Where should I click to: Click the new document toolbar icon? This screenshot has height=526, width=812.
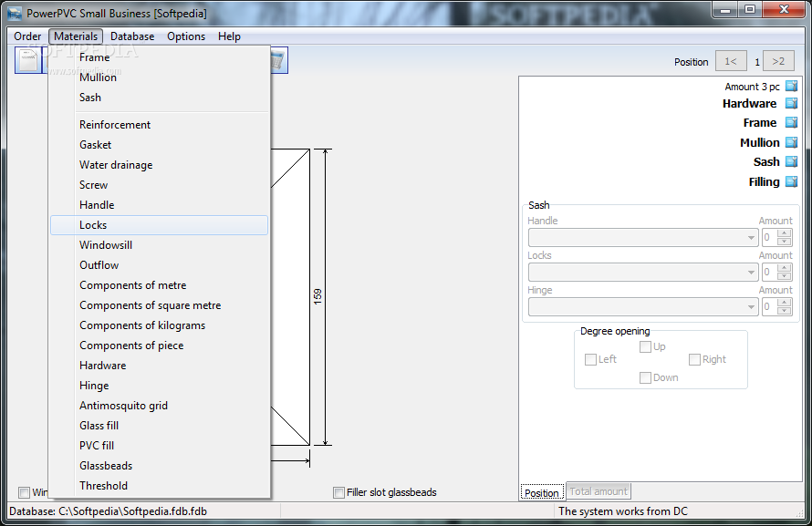pyautogui.click(x=28, y=60)
